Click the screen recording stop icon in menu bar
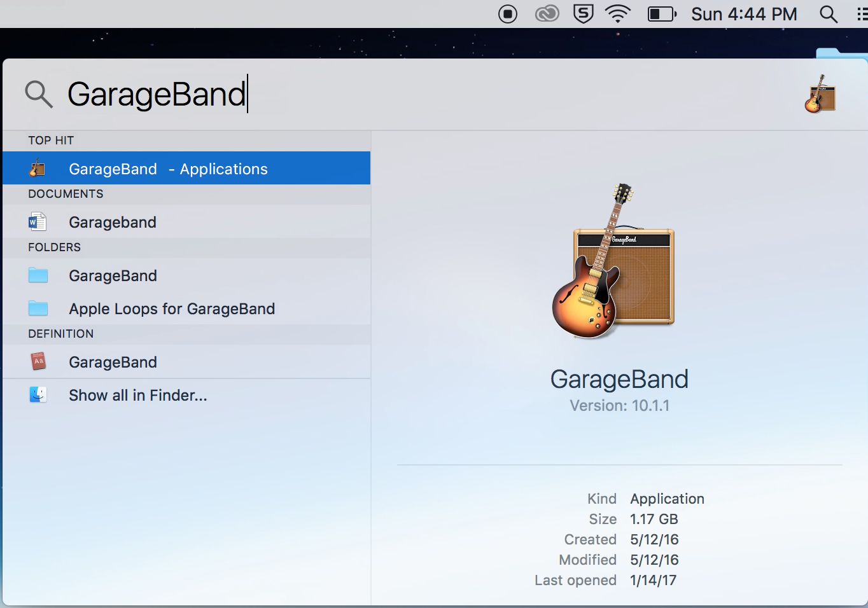This screenshot has width=868, height=608. 508,14
